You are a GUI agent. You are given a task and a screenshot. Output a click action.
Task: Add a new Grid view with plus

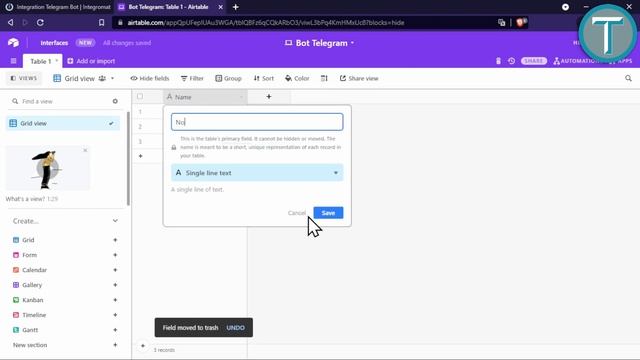tap(115, 240)
